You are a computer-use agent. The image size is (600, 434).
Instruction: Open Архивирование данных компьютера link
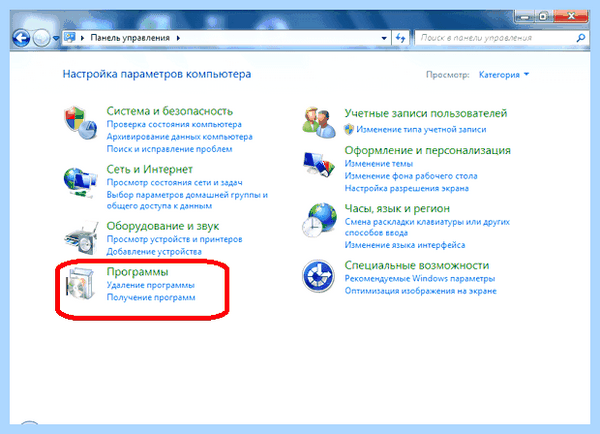[x=179, y=137]
